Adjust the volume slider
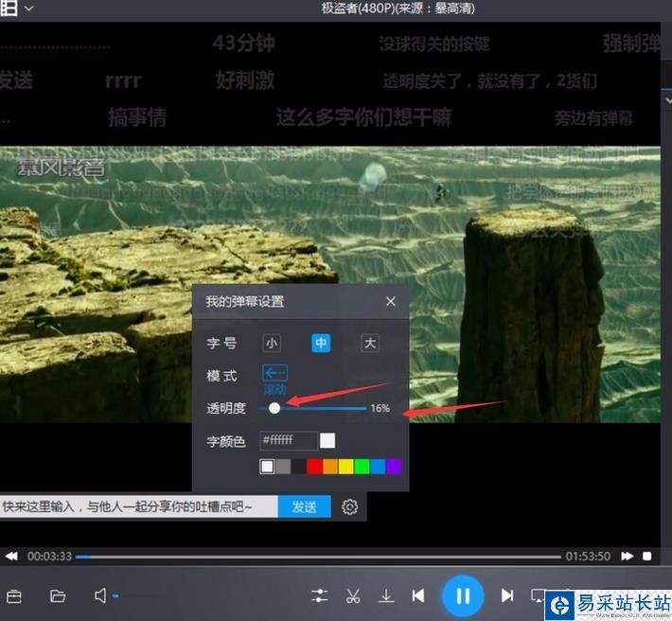Image resolution: width=672 pixels, height=621 pixels. (x=138, y=595)
